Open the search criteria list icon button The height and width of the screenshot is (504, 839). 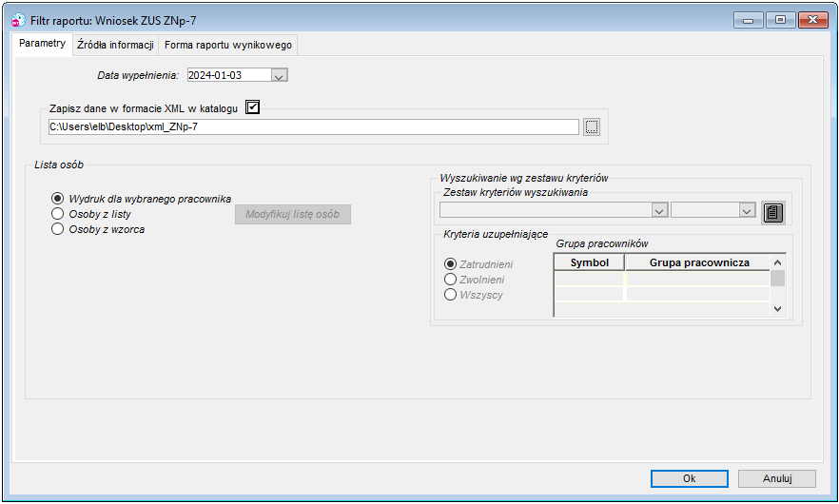coord(772,212)
